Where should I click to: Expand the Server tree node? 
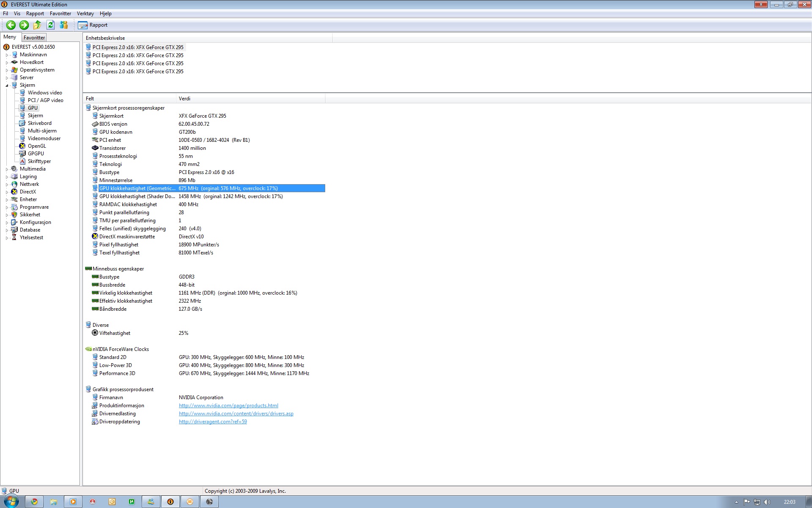point(7,77)
